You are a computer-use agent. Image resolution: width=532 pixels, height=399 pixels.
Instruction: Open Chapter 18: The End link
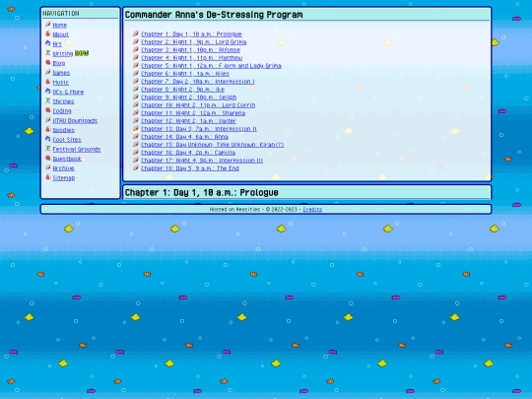coord(190,168)
